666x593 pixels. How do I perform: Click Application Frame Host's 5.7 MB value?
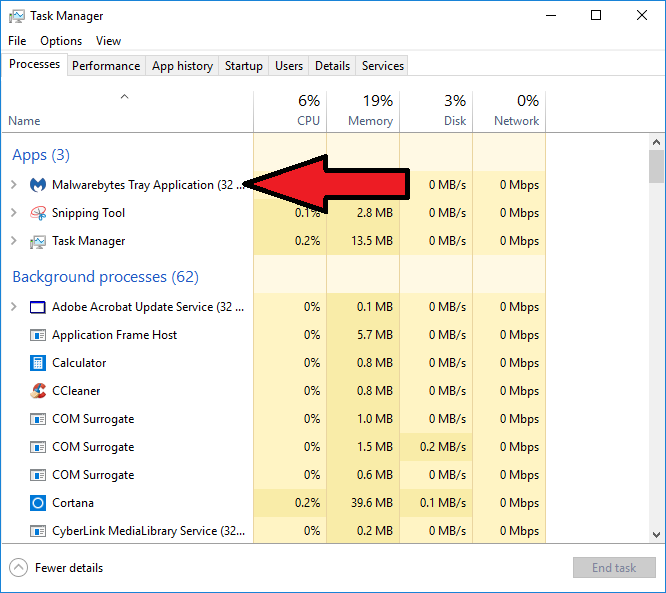pyautogui.click(x=375, y=335)
